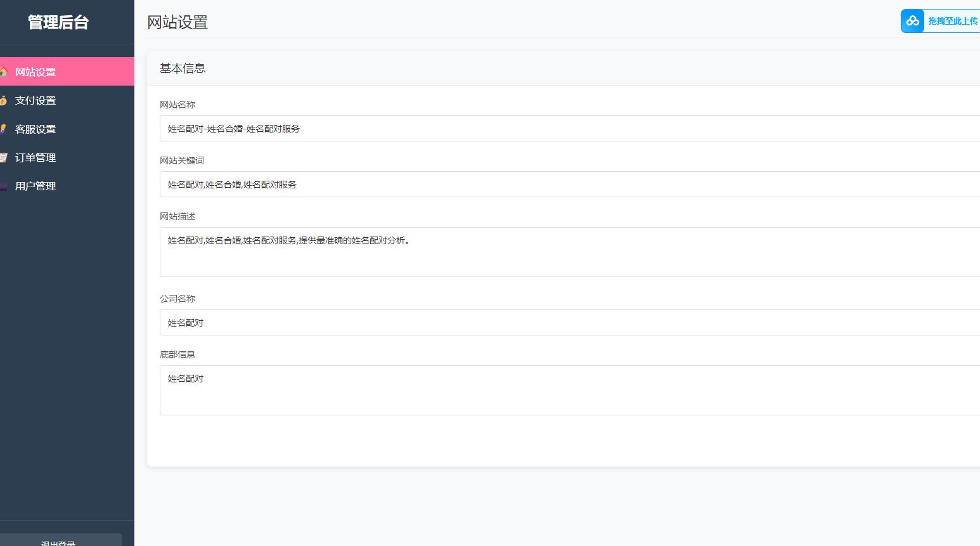Focus the 底部信息 textarea
This screenshot has height=546, width=980.
pos(569,390)
